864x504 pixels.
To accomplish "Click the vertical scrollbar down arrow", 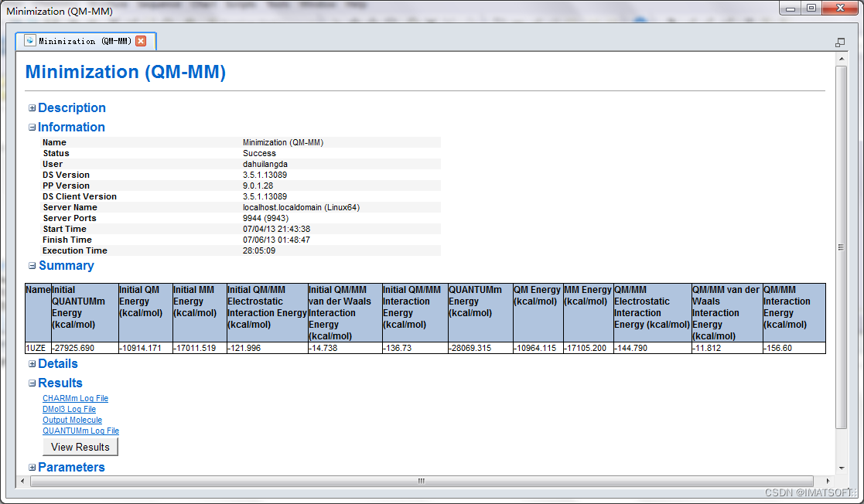I will [842, 468].
